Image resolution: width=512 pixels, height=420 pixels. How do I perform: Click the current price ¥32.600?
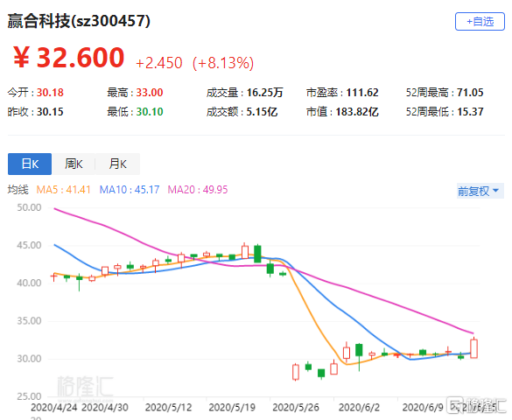[68, 58]
